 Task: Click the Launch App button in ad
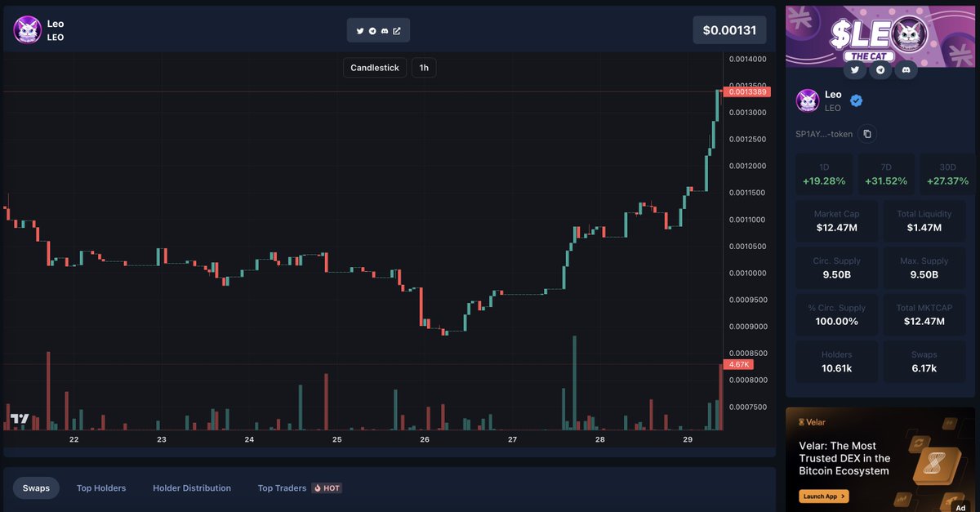click(824, 496)
